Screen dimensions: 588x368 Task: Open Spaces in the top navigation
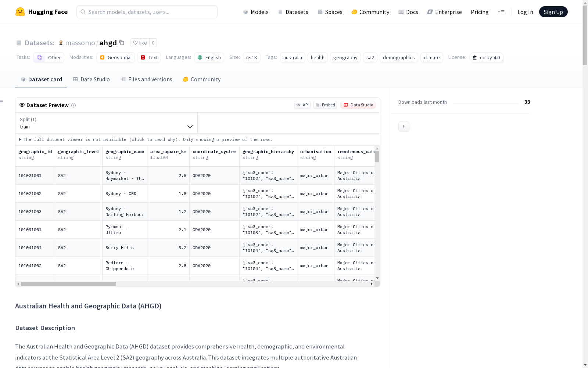(330, 12)
